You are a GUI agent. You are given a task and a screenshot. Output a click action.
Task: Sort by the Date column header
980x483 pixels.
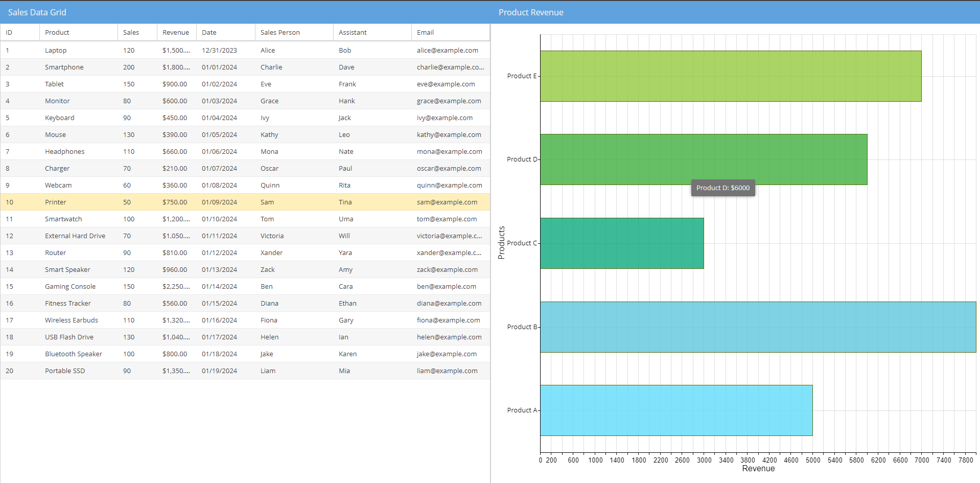[x=226, y=32]
